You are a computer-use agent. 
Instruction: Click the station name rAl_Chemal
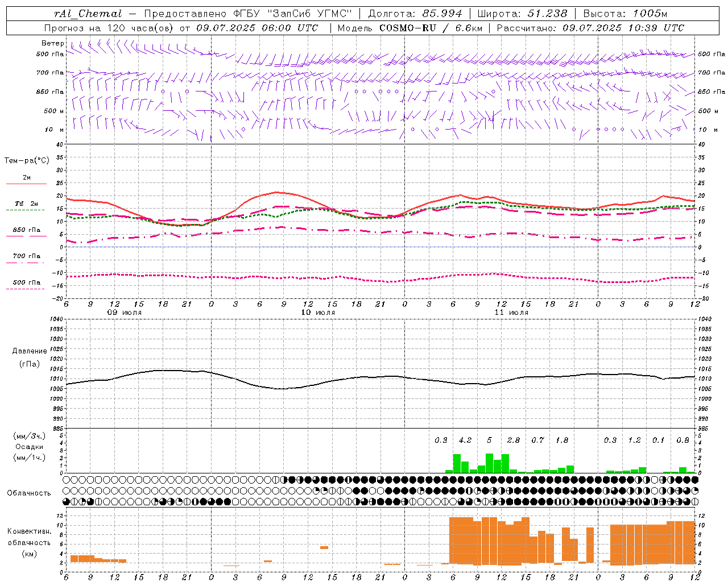[88, 14]
